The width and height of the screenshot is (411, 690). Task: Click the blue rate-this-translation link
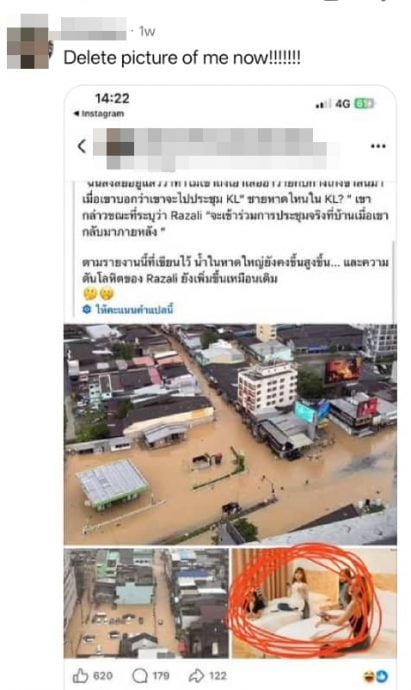tap(134, 309)
